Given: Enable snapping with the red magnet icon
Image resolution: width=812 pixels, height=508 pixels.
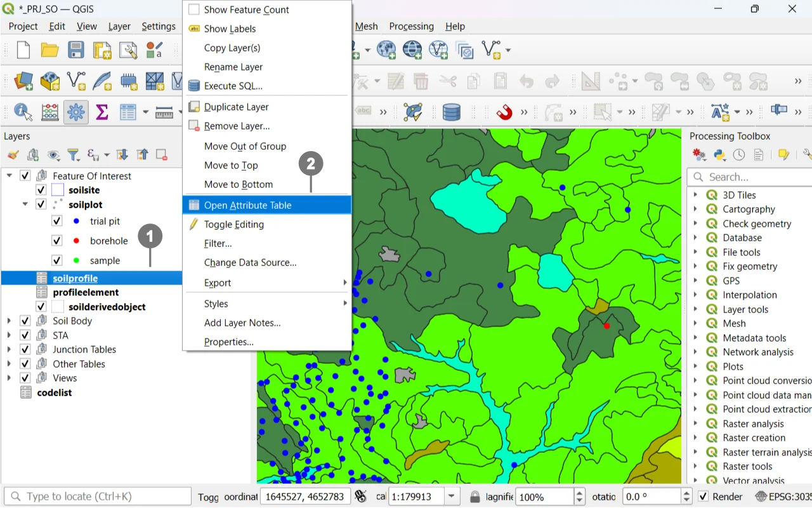Looking at the screenshot, I should coord(504,112).
